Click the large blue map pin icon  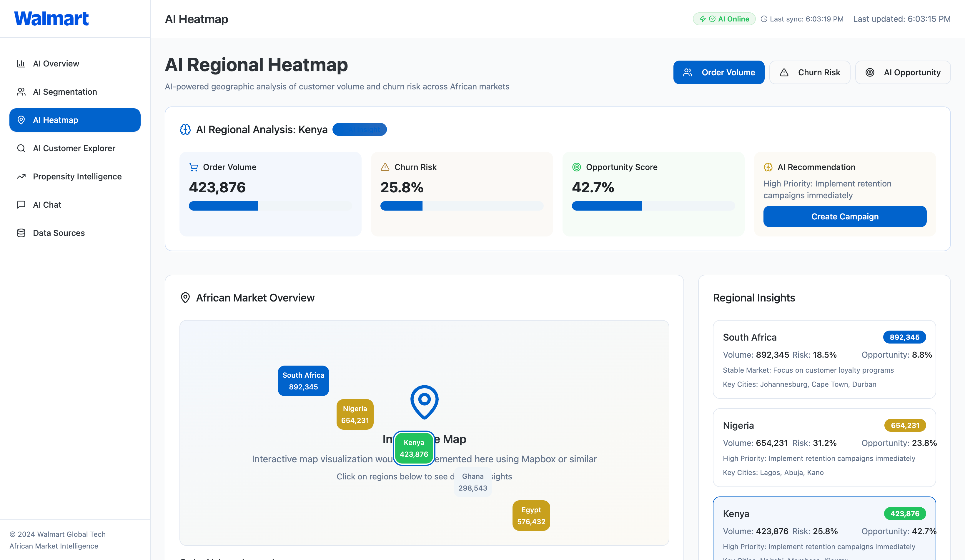pos(424,402)
